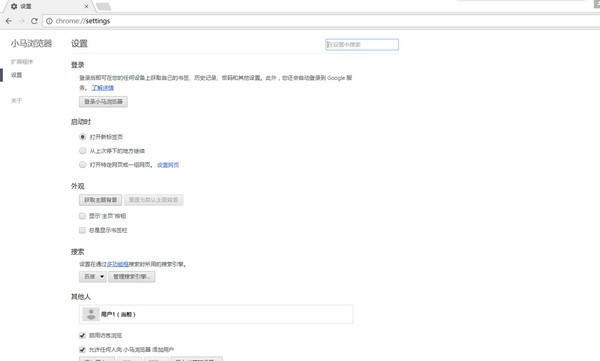Open 扩展程序 in the left sidebar
The width and height of the screenshot is (600, 361).
[x=22, y=62]
